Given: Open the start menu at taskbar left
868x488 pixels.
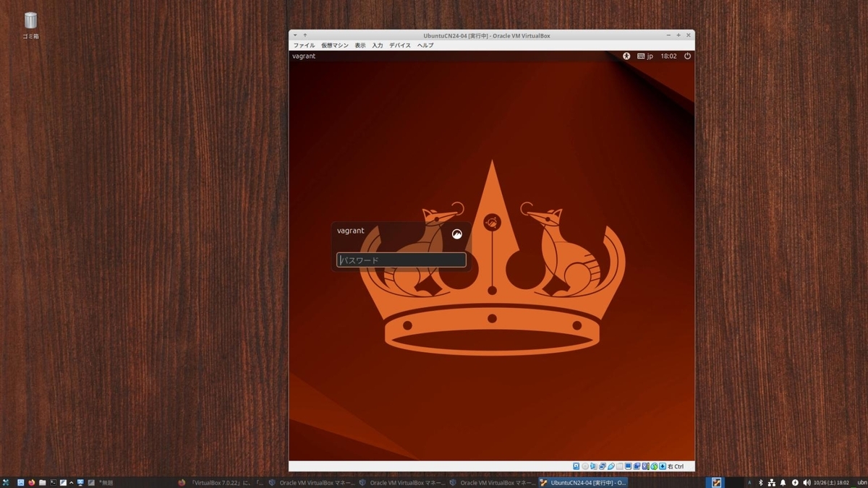Looking at the screenshot, I should 6,482.
